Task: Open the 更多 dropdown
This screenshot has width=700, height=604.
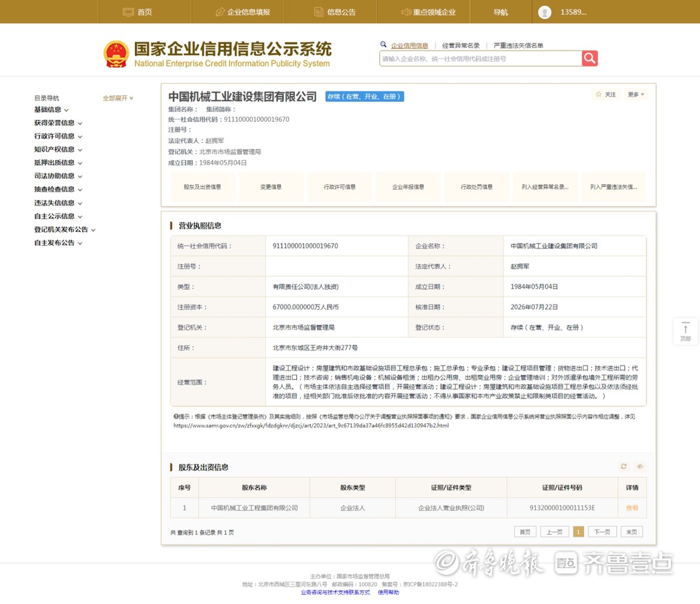Action: (x=636, y=94)
